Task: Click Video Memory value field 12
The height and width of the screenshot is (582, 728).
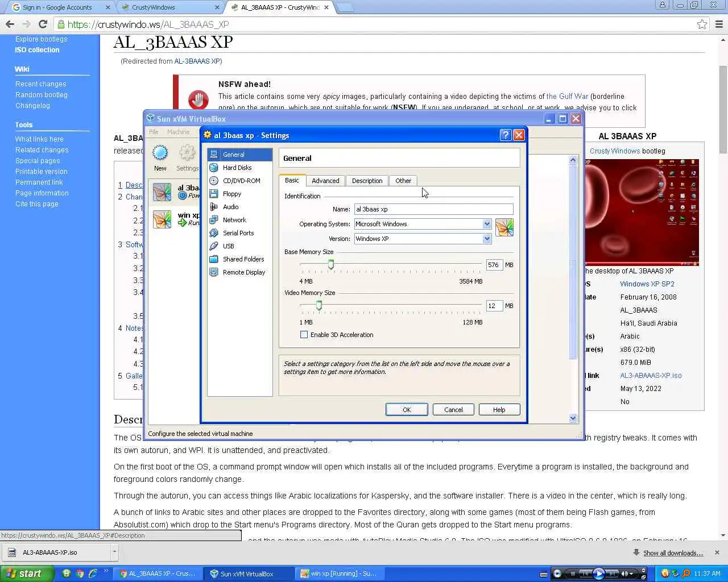Action: coord(494,306)
